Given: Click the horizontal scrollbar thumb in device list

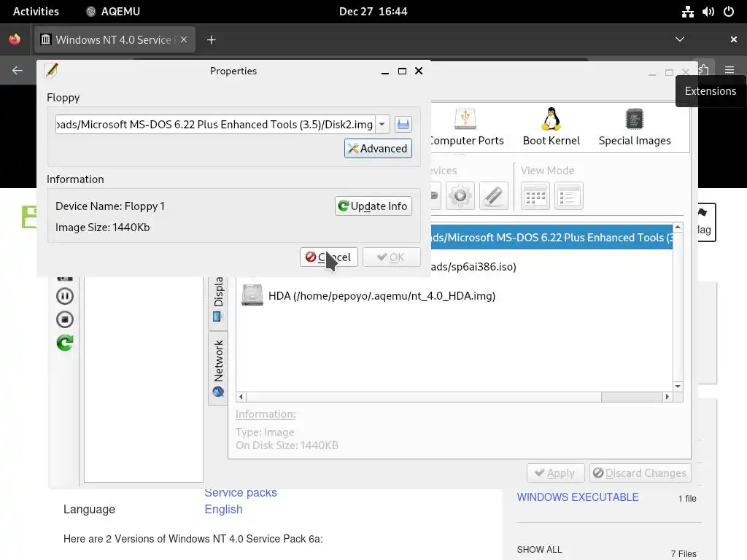Looking at the screenshot, I should click(x=631, y=397).
